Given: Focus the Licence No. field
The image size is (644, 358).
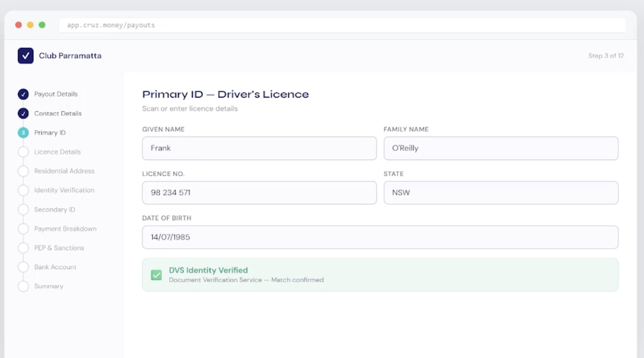Looking at the screenshot, I should pyautogui.click(x=259, y=193).
